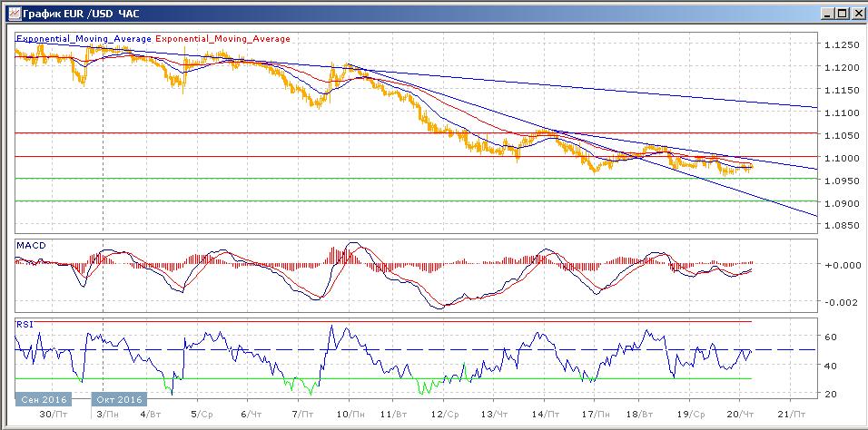868x430 pixels.
Task: Click the Сен 2016 month marker
Action: 44,399
